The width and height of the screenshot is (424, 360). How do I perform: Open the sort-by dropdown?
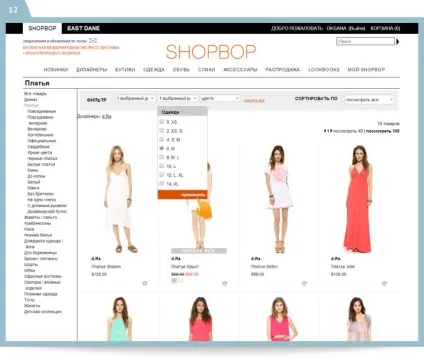[x=369, y=100]
